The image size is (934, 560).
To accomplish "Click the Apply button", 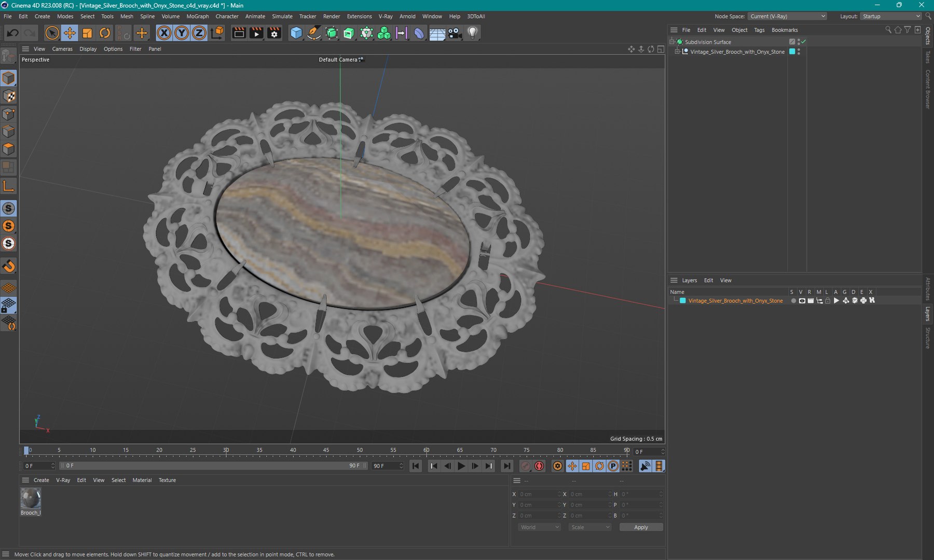I will tap(641, 527).
